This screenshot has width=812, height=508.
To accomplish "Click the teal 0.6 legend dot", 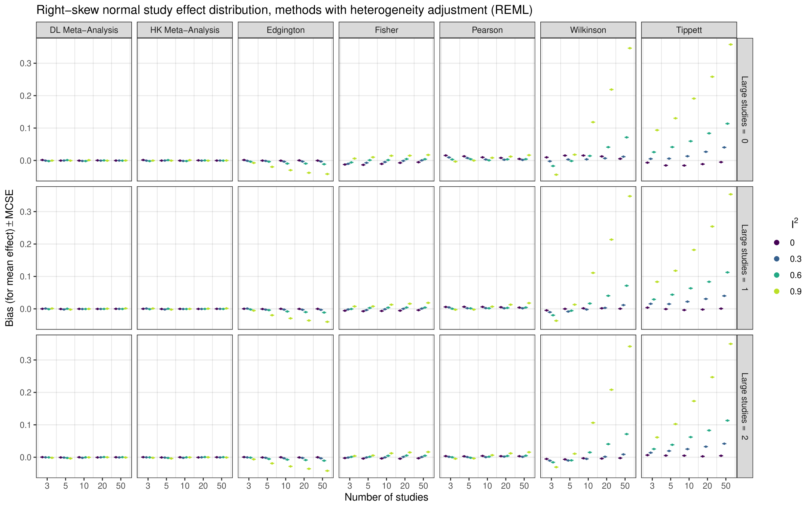I will click(777, 275).
